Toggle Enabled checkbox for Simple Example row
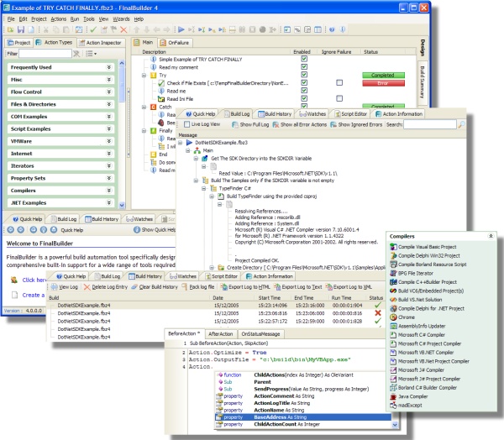Image resolution: width=504 pixels, height=440 pixels. point(304,59)
